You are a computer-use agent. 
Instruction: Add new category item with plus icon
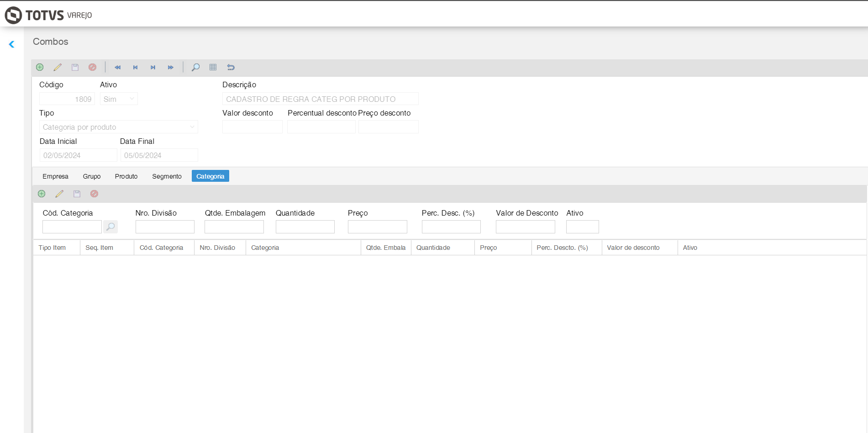pyautogui.click(x=42, y=194)
